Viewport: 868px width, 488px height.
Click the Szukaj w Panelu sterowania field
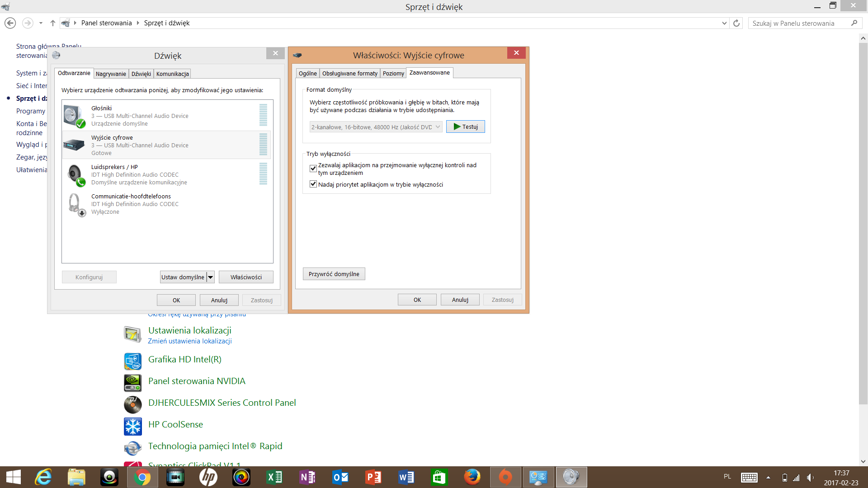[x=799, y=23]
